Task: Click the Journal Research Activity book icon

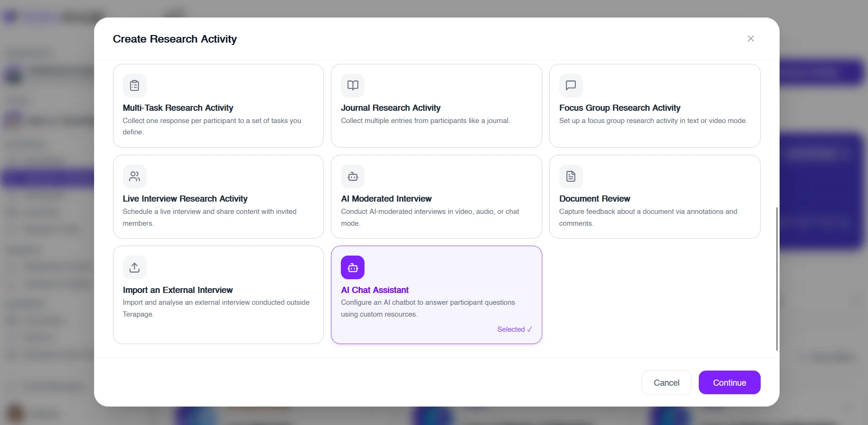Action: point(353,86)
